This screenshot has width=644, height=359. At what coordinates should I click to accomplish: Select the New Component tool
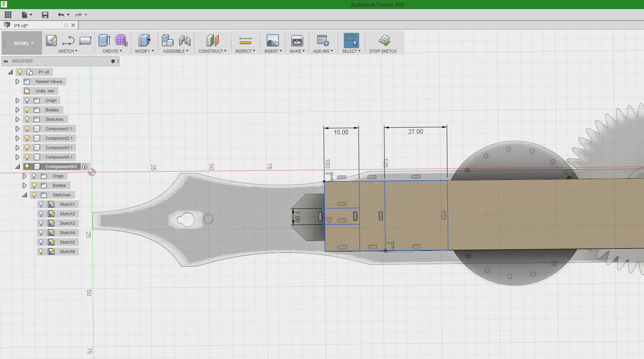coord(167,40)
